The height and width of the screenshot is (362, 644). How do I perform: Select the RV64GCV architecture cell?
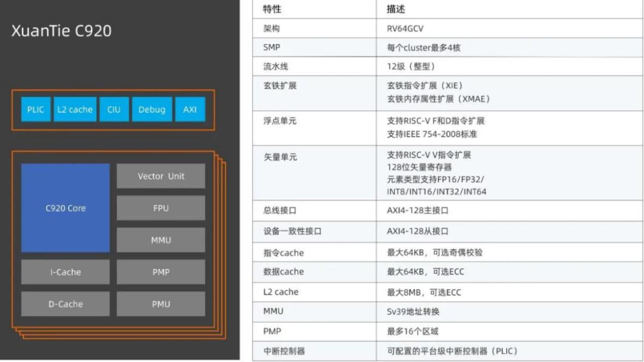405,29
